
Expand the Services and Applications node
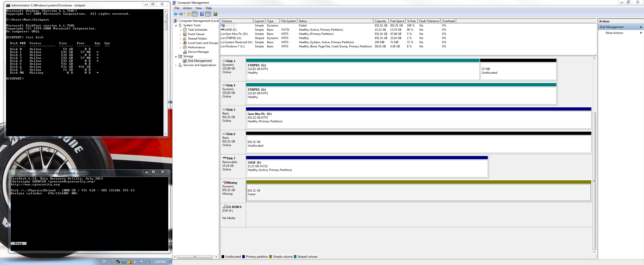coord(176,65)
